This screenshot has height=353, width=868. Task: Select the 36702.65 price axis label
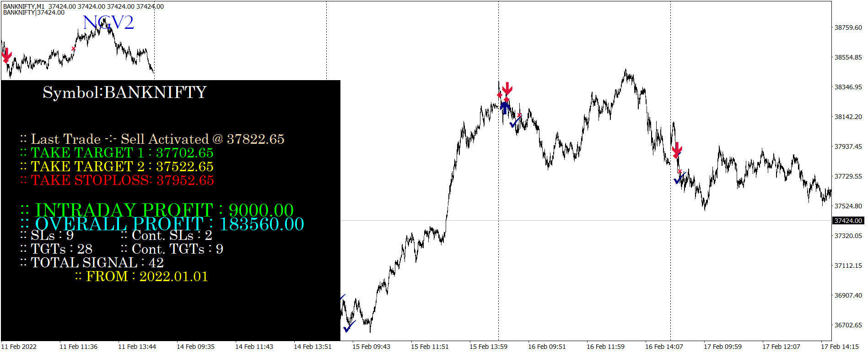click(848, 325)
